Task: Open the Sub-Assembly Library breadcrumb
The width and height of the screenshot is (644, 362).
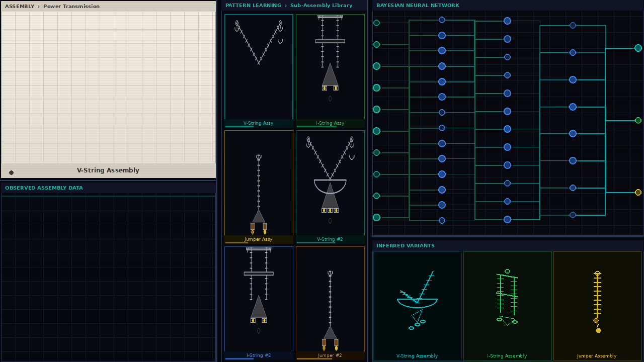Action: (x=321, y=6)
